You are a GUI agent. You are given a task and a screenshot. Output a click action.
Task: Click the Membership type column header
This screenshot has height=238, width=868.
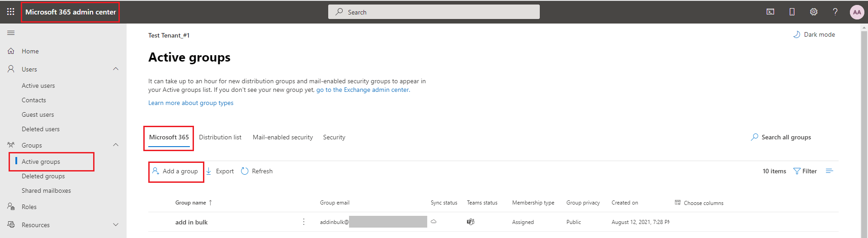(x=533, y=203)
